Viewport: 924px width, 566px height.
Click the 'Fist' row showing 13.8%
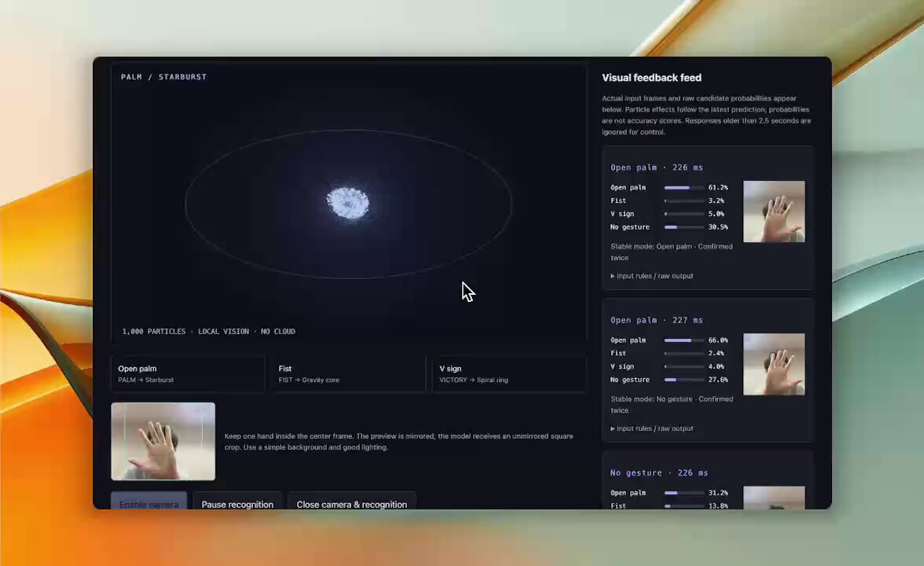click(x=669, y=505)
